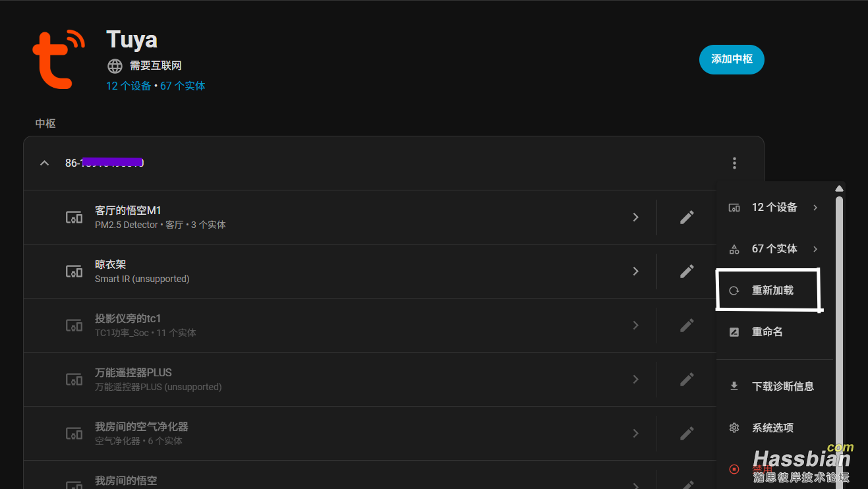
Task: Click the 中枢 section label
Action: (45, 123)
